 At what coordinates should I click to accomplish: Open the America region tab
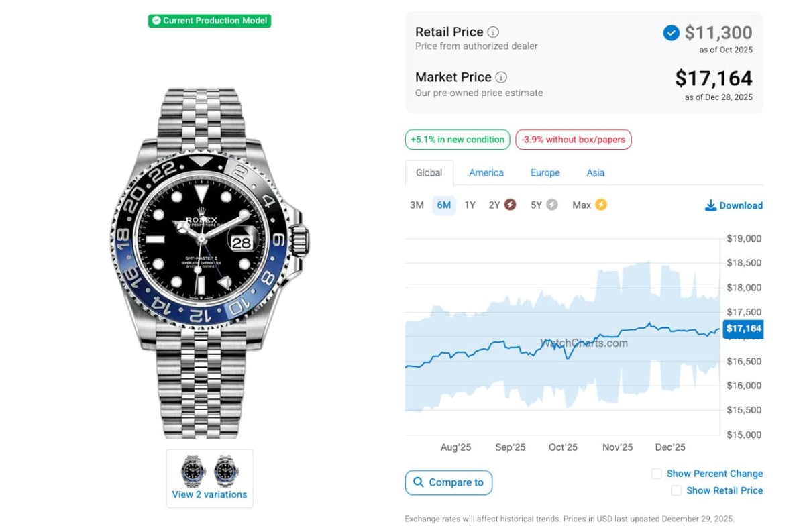[486, 172]
